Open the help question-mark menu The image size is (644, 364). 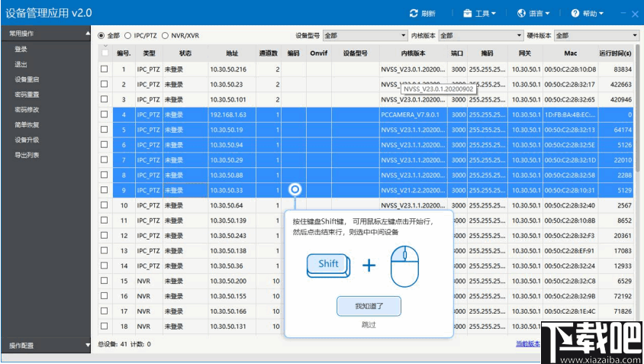[588, 13]
